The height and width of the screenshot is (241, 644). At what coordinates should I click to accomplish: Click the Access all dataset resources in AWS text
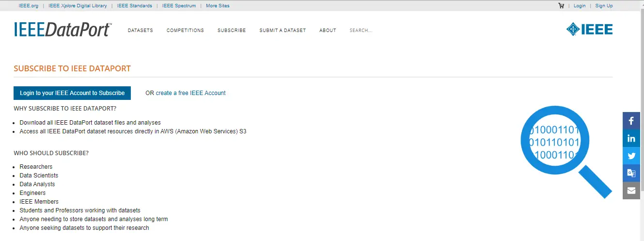click(x=133, y=131)
